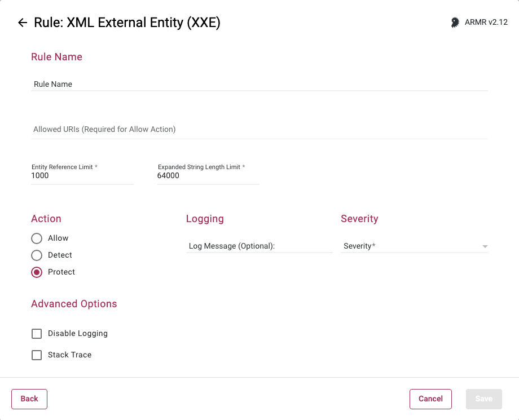This screenshot has width=519, height=420.
Task: Click the Rule Name input field
Action: click(x=259, y=84)
